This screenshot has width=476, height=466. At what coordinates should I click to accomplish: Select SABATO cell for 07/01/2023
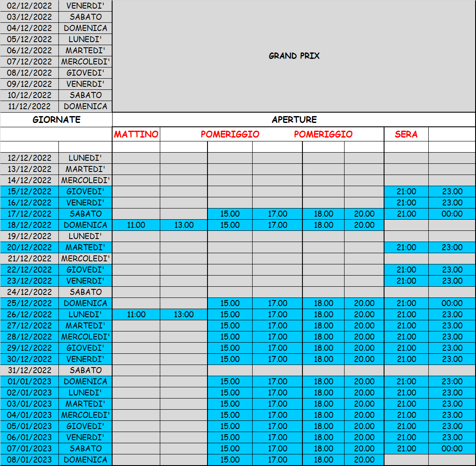[x=85, y=449]
